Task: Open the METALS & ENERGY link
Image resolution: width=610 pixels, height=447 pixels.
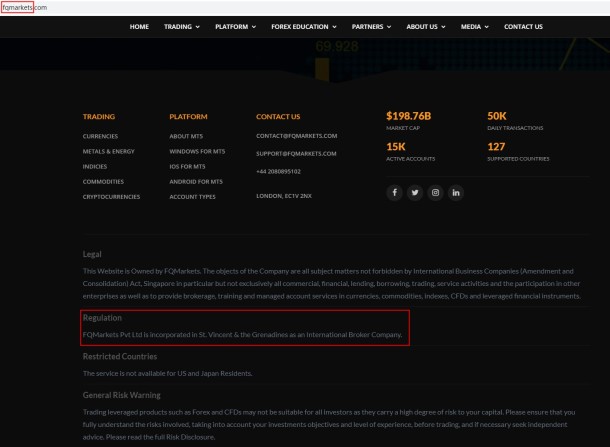Action: click(x=109, y=151)
